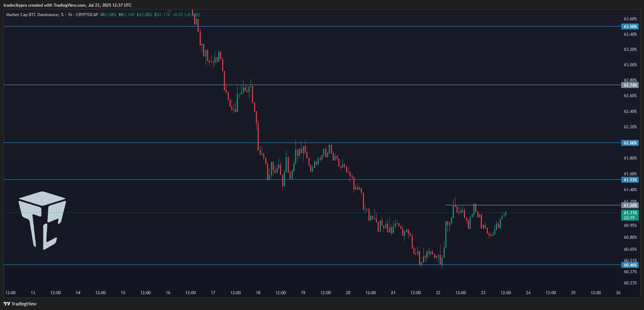Image resolution: width=644 pixels, height=310 pixels.
Task: Click the 62.20% price axis label
Action: point(630,127)
